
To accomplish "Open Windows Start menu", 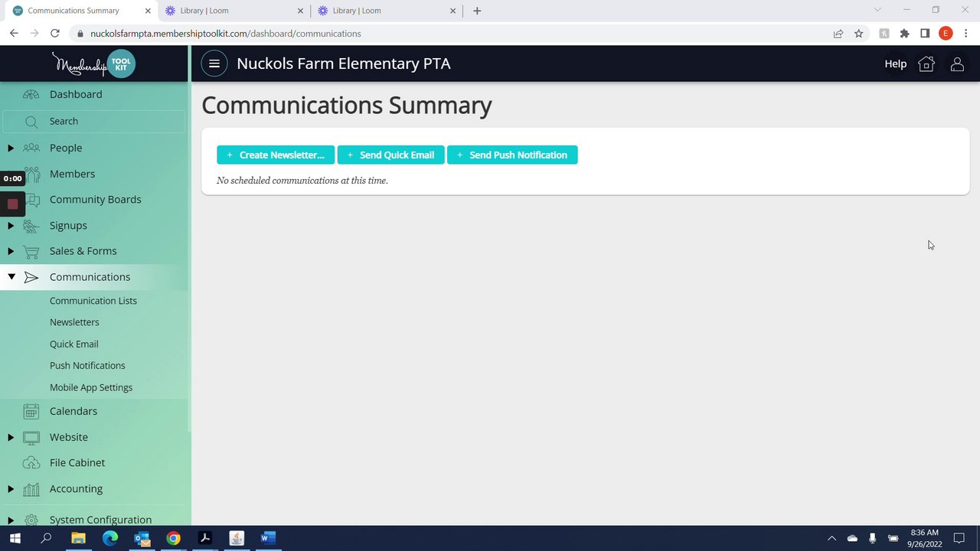I will pyautogui.click(x=15, y=538).
